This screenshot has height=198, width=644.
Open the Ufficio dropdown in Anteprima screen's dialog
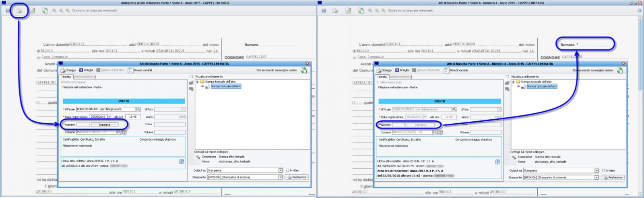183,109
